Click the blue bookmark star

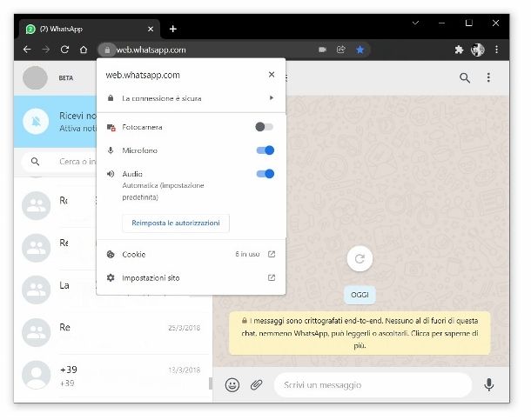360,50
